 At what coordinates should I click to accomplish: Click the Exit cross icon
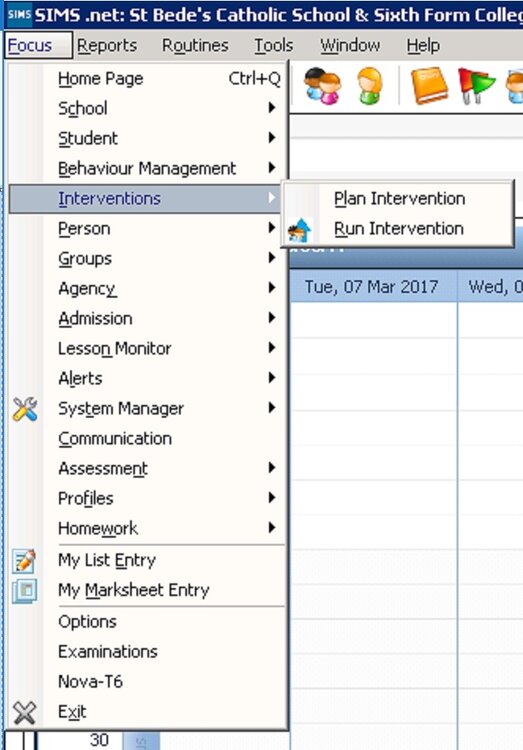[24, 713]
